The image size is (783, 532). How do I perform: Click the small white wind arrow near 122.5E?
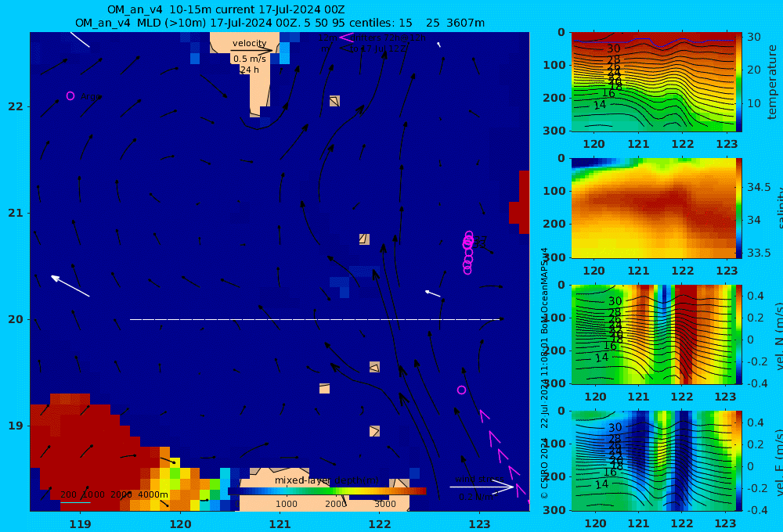[x=432, y=293]
